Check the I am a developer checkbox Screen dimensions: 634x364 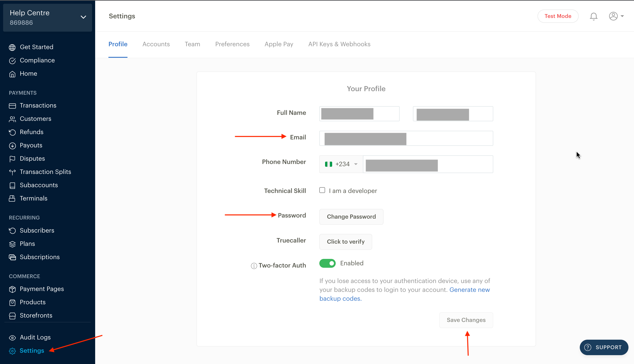tap(322, 190)
